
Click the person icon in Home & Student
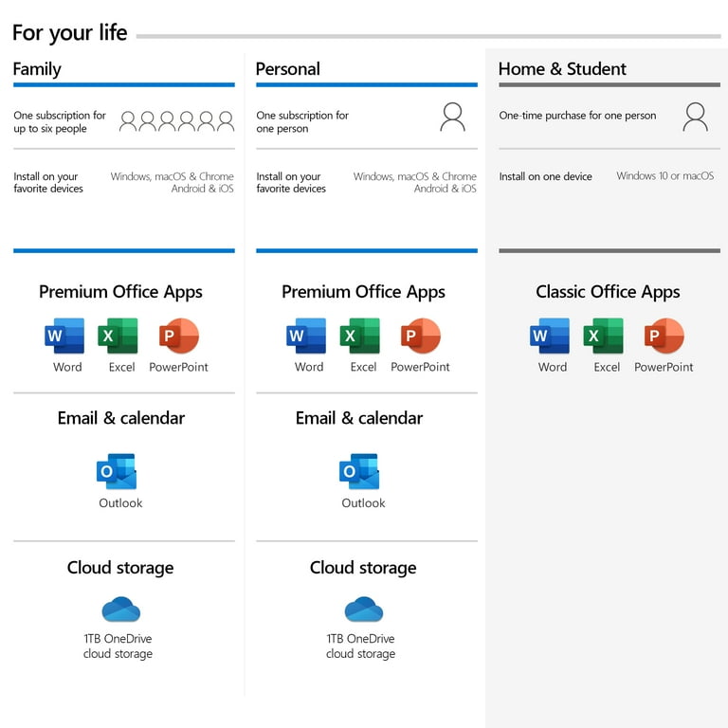click(x=696, y=117)
